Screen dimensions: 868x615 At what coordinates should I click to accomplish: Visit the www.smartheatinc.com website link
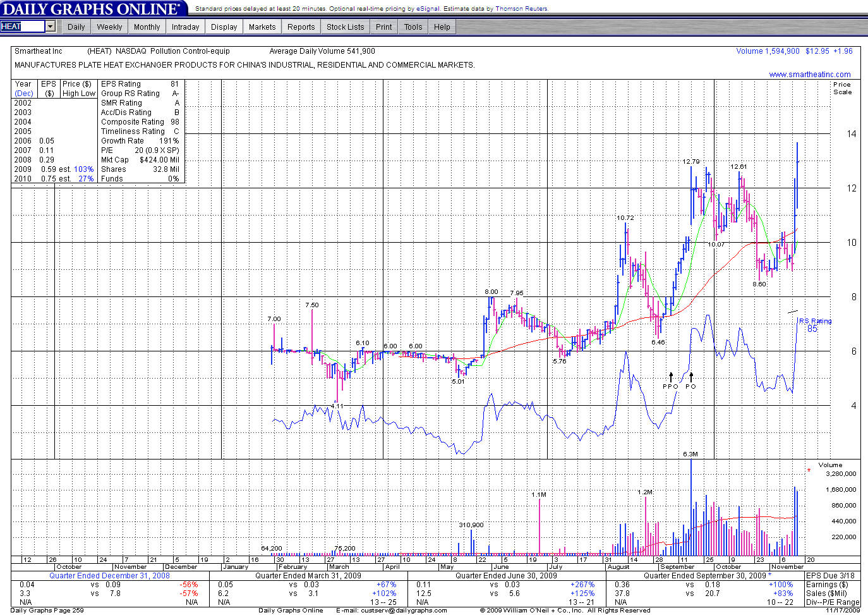(x=809, y=75)
